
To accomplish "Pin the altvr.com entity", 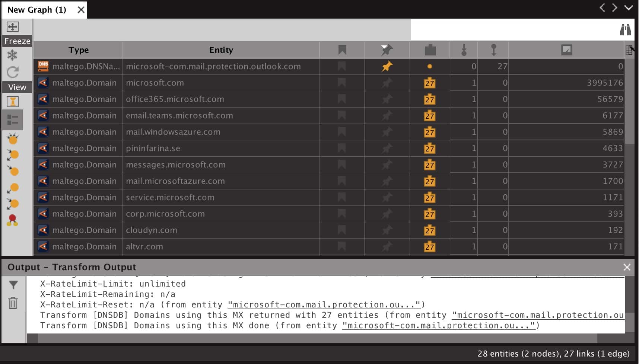I will (x=387, y=246).
